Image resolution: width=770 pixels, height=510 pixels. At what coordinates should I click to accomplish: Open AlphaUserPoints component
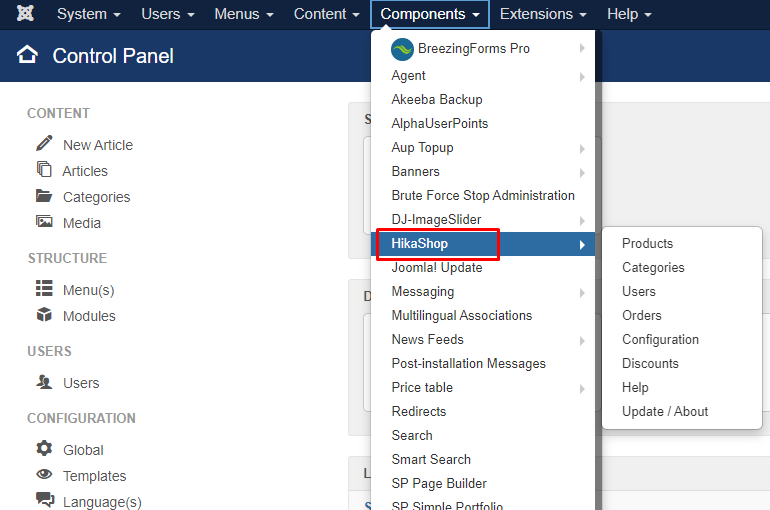[x=440, y=124]
